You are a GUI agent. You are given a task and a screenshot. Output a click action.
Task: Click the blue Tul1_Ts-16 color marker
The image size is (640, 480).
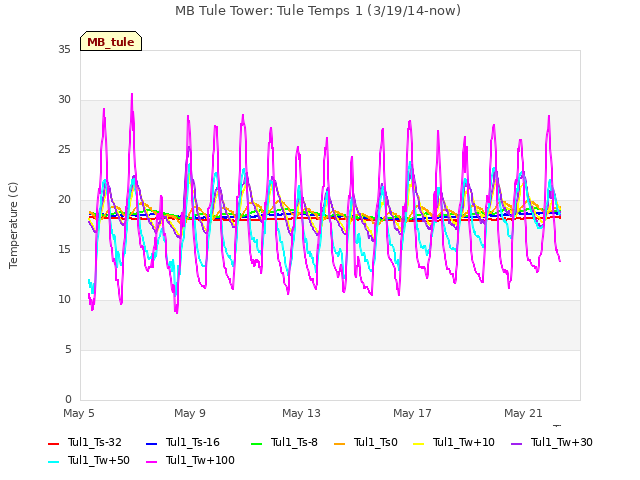point(151,444)
